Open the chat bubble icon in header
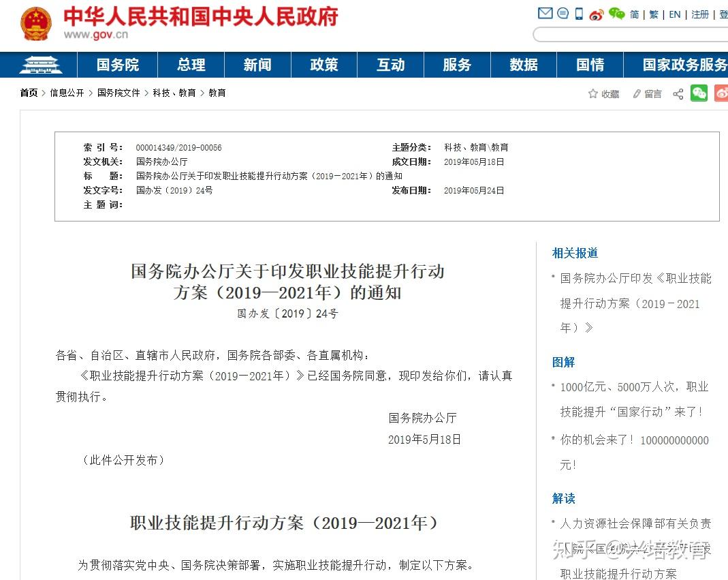The height and width of the screenshot is (580, 728). pyautogui.click(x=563, y=14)
